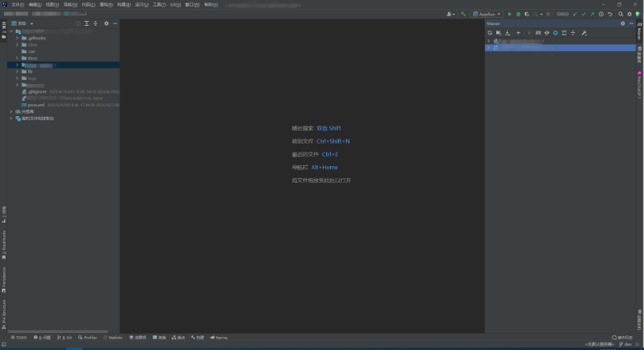This screenshot has height=350, width=644.
Task: Download Maven sources icon
Action: 508,33
